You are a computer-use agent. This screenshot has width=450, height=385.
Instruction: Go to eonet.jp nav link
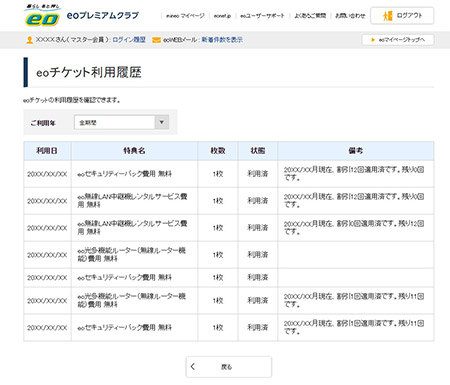tap(222, 16)
